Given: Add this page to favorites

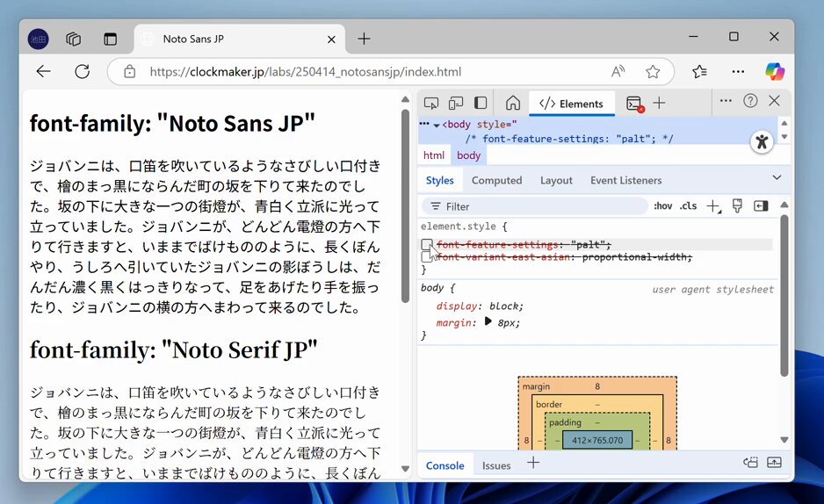Looking at the screenshot, I should (x=653, y=71).
